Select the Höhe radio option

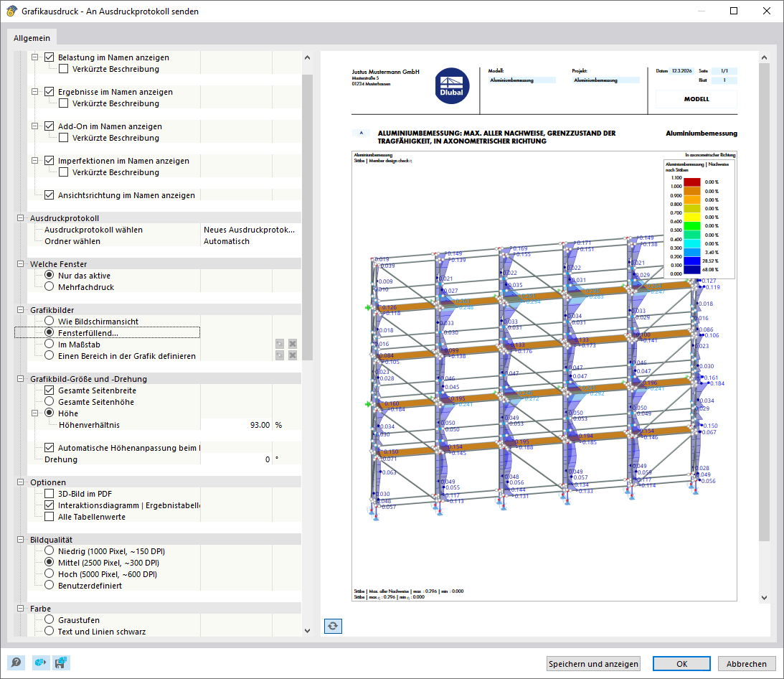point(49,413)
